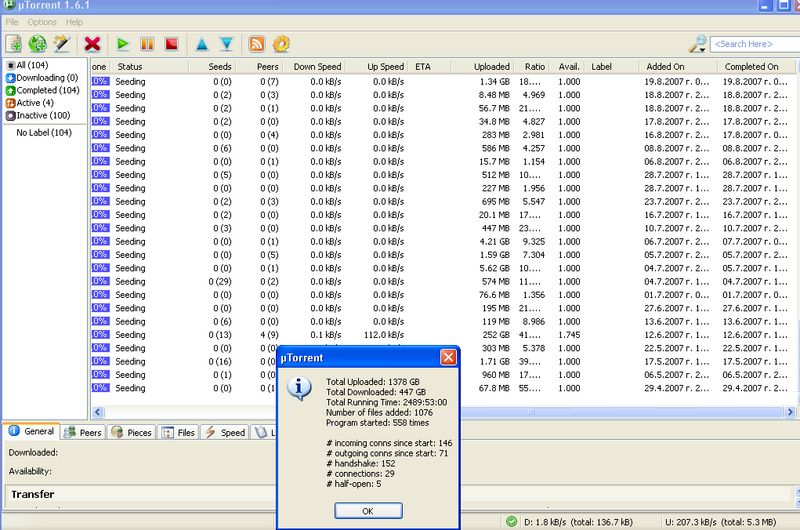
Task: Select the torrent row with 8.48 MB uploaded
Action: coord(444,95)
